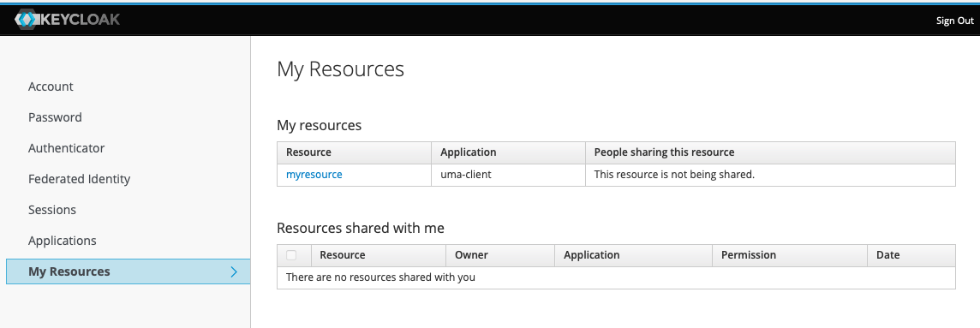Click the chevron arrow beside My Resources
980x328 pixels.
pyautogui.click(x=235, y=271)
